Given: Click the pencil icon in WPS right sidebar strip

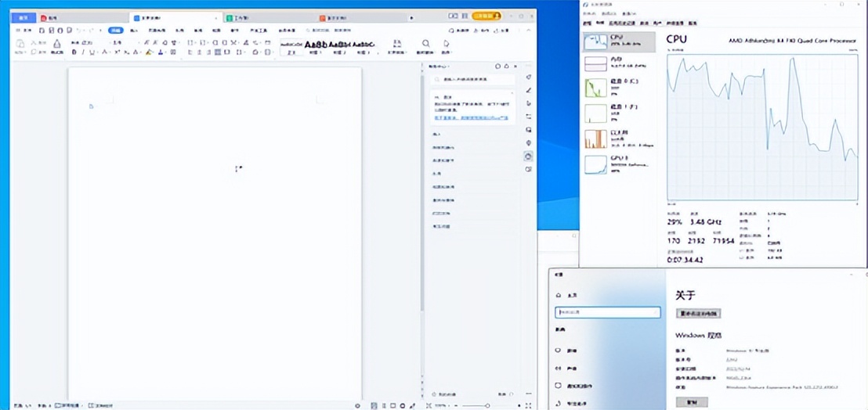Looking at the screenshot, I should click(529, 90).
